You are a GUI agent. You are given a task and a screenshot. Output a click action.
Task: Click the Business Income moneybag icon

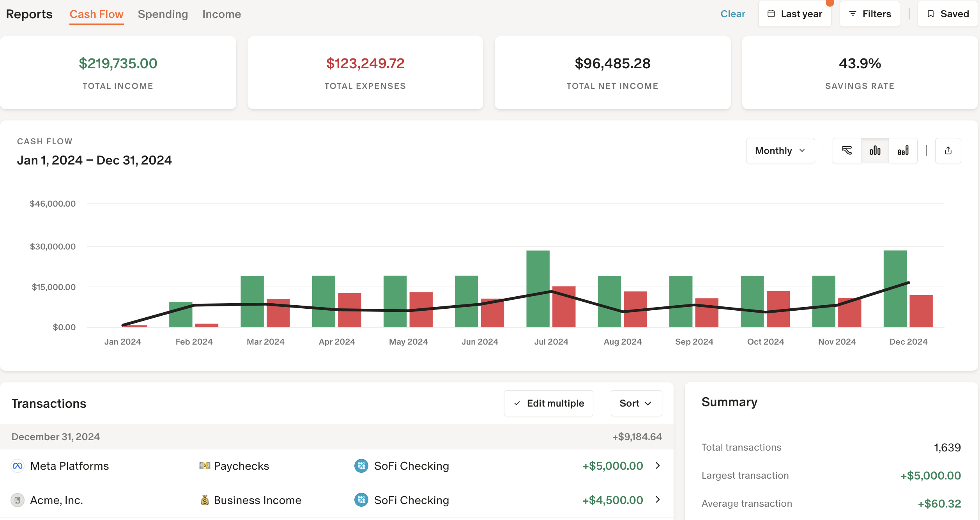click(x=205, y=500)
